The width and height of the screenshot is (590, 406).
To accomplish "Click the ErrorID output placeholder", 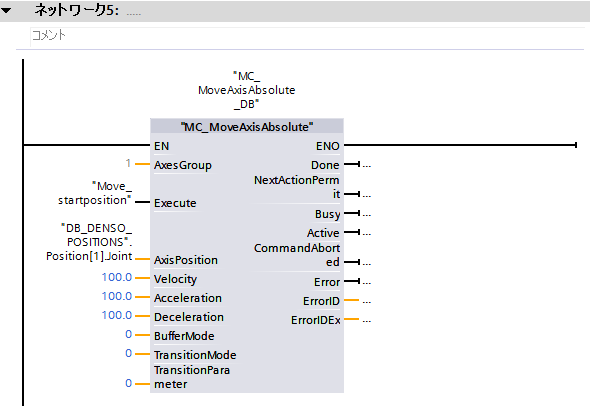I will [367, 302].
